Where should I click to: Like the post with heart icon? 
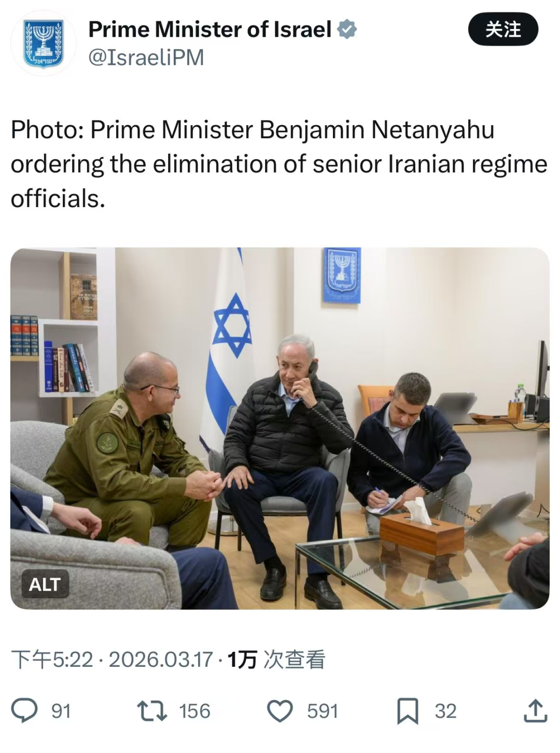[x=280, y=711]
